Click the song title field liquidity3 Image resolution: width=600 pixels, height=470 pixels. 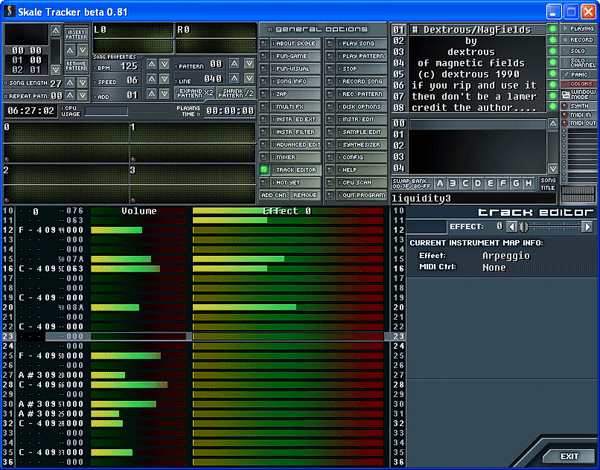click(473, 198)
